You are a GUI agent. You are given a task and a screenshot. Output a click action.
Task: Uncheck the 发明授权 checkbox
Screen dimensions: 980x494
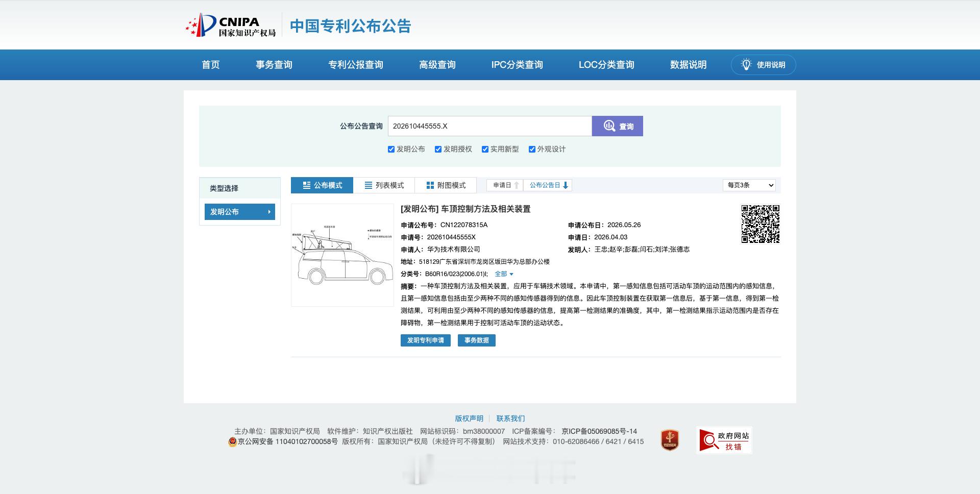click(x=438, y=150)
